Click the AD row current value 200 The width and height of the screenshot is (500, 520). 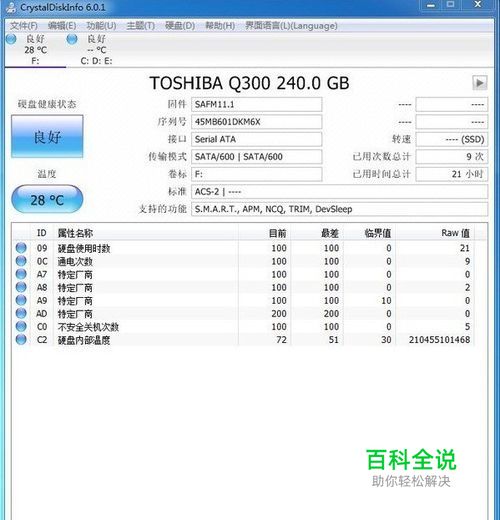click(279, 314)
